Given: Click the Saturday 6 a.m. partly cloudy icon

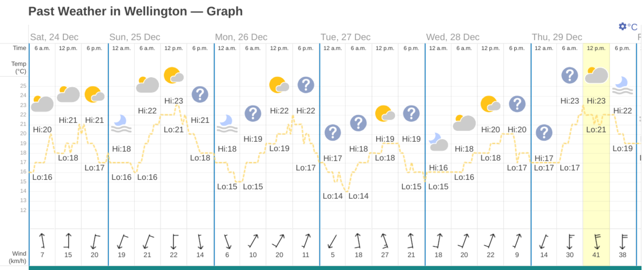Looking at the screenshot, I should (x=42, y=103).
